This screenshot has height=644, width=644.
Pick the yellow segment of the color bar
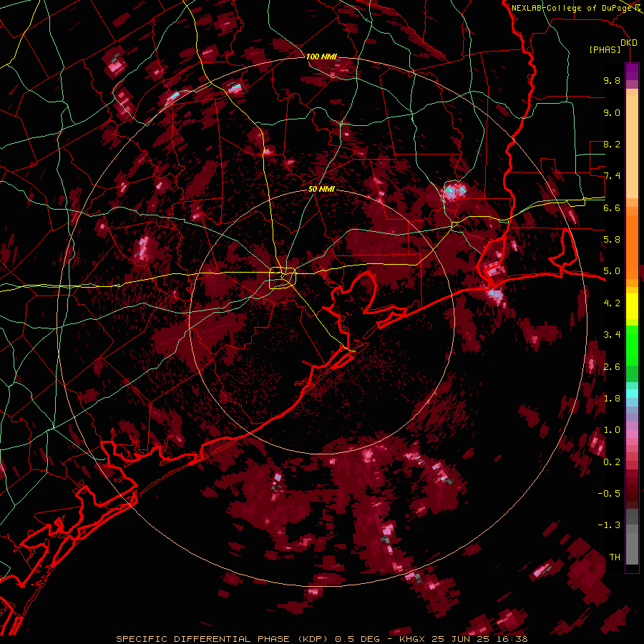(632, 306)
